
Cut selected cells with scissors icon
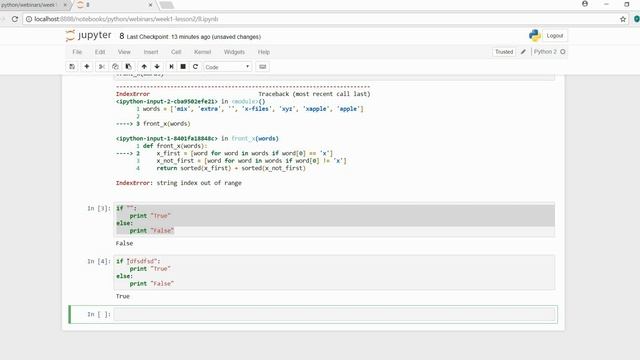[102, 67]
